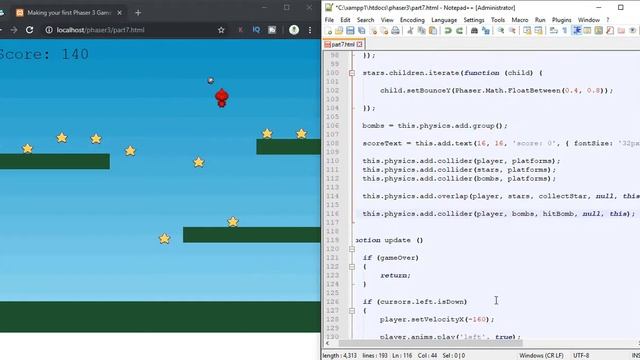Open the Search menu

(365, 20)
